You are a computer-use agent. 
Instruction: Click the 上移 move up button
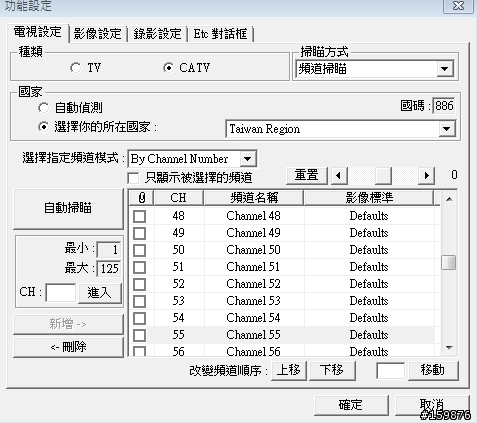[x=289, y=370]
